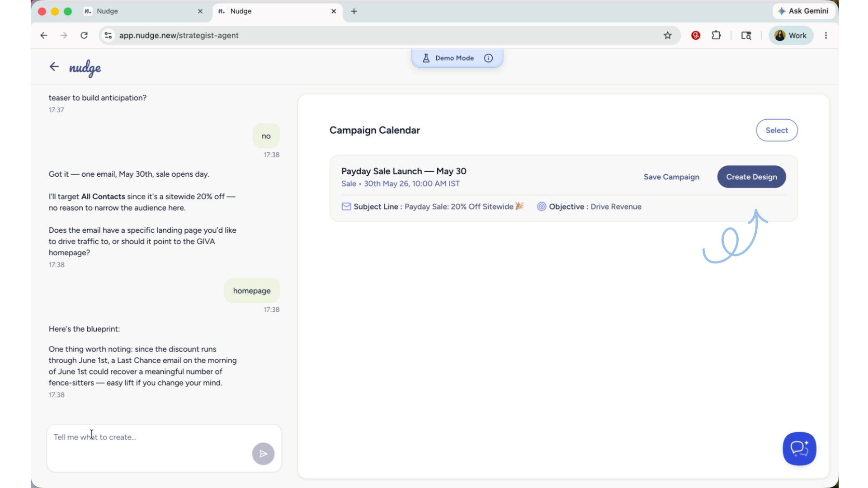Reload the page
This screenshot has width=868, height=488.
tap(84, 35)
